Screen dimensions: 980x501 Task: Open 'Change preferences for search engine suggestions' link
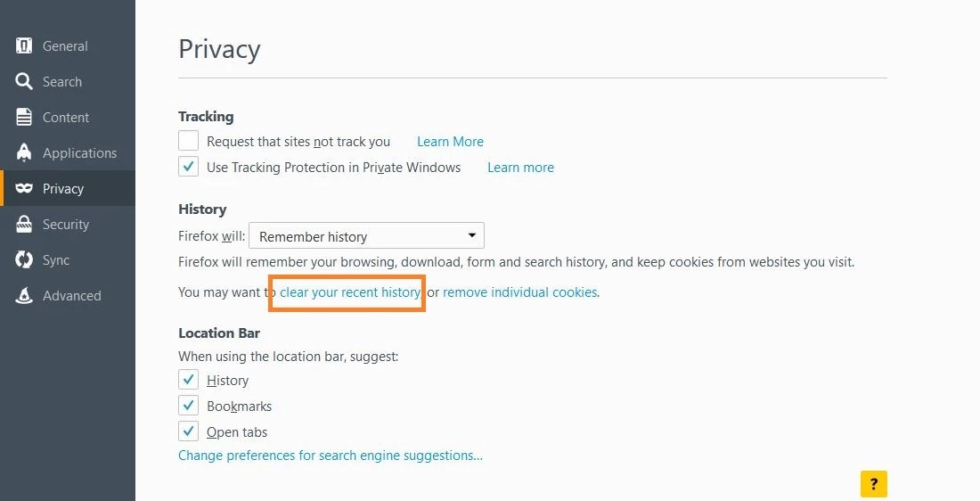pos(331,456)
